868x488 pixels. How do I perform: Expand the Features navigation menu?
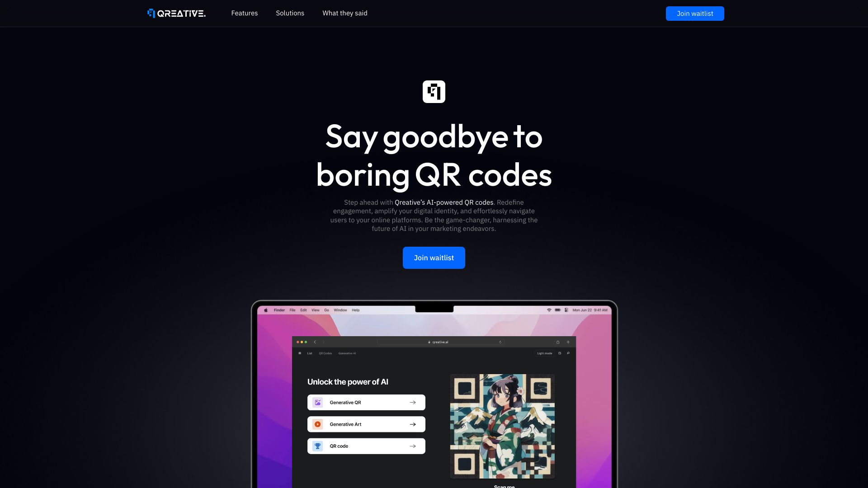[x=245, y=13]
